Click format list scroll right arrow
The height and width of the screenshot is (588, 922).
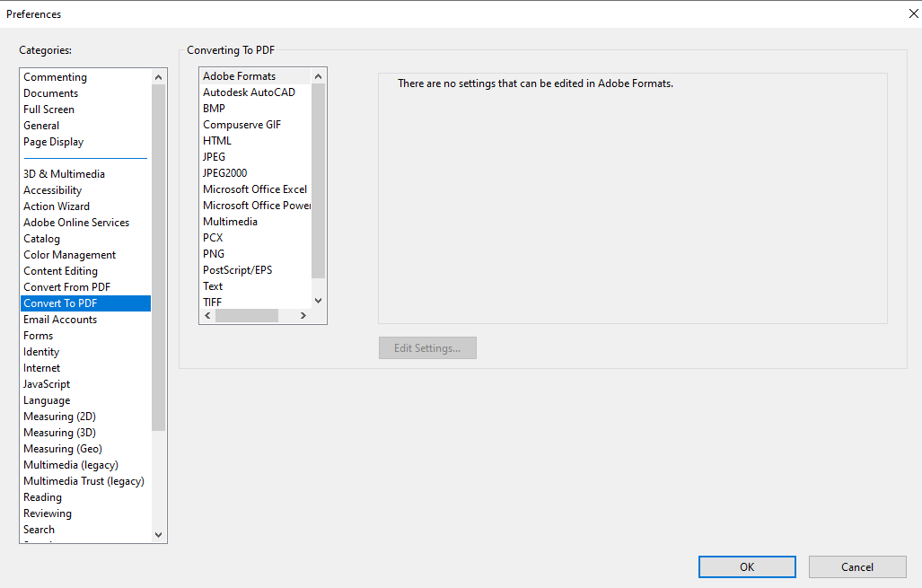303,316
